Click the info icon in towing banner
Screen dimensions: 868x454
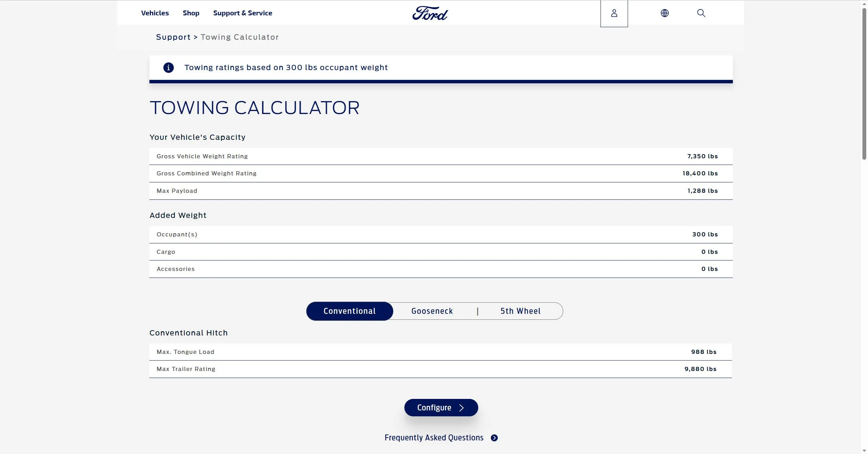(169, 68)
